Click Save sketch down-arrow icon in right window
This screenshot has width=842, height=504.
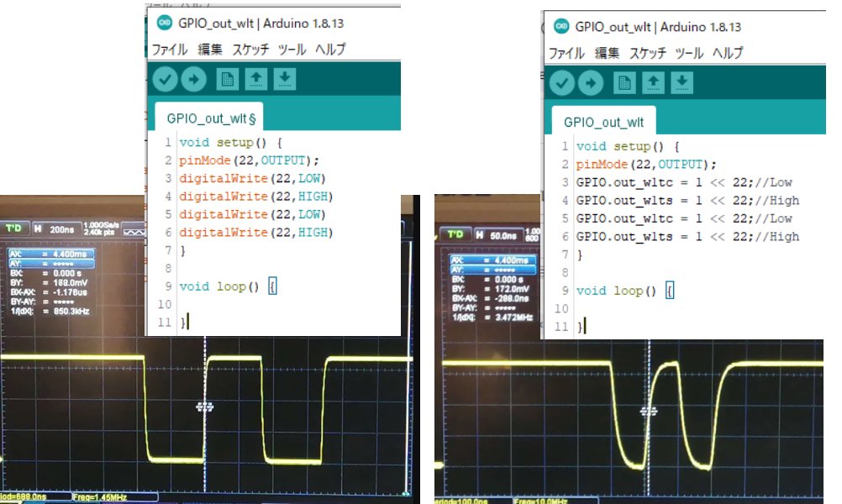[682, 82]
